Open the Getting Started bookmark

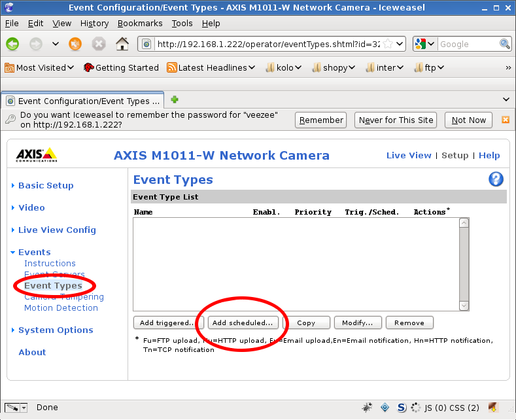click(121, 67)
